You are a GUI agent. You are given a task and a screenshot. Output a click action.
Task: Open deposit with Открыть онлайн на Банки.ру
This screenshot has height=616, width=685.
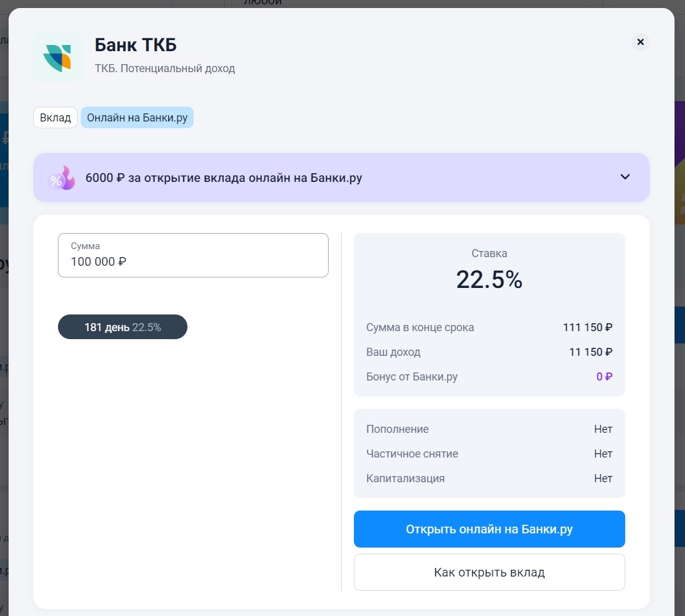490,529
